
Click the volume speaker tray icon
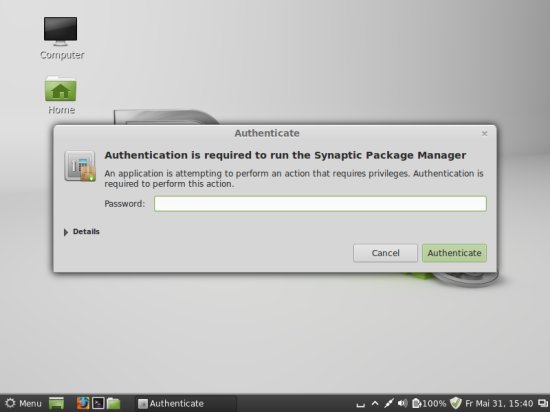click(402, 403)
